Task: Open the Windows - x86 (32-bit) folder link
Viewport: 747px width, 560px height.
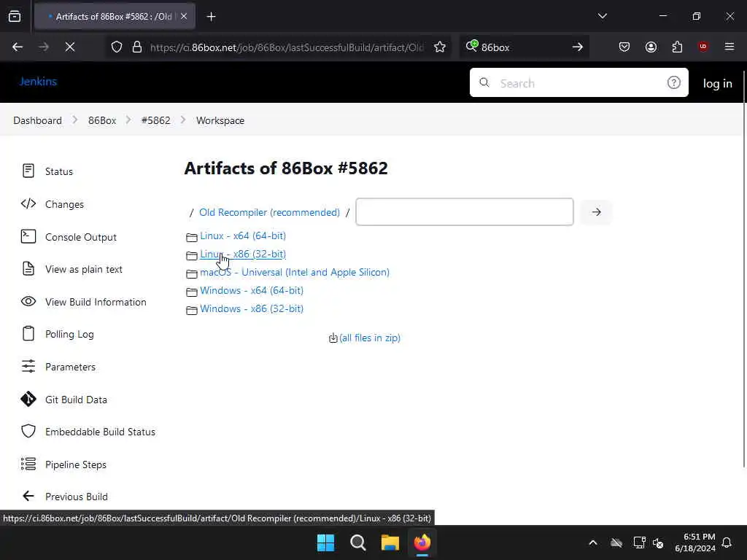Action: 252,308
